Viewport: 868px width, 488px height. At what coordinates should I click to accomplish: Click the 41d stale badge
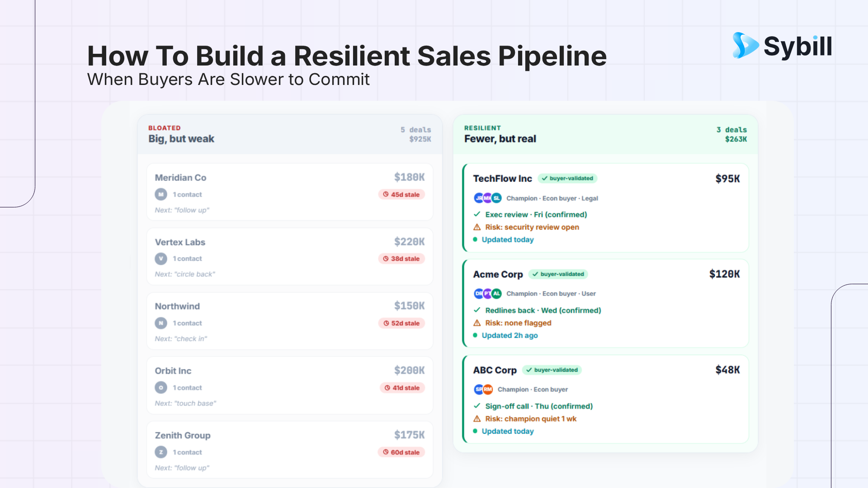click(402, 388)
